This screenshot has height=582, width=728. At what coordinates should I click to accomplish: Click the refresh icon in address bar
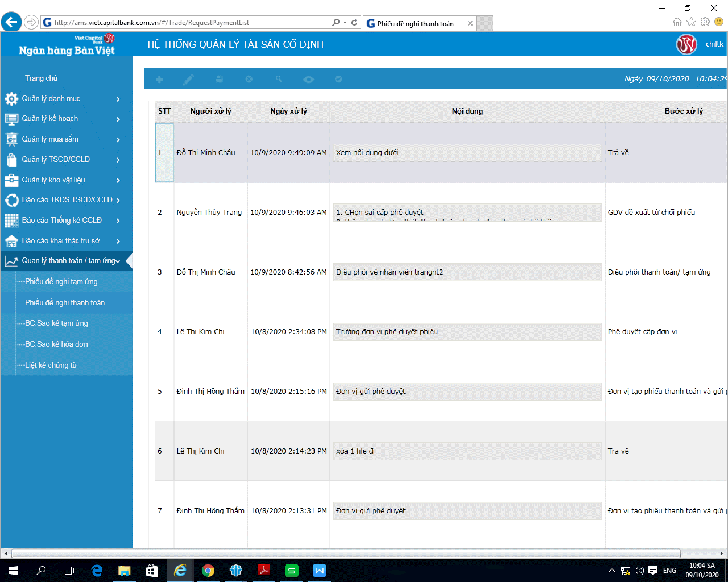click(x=354, y=23)
